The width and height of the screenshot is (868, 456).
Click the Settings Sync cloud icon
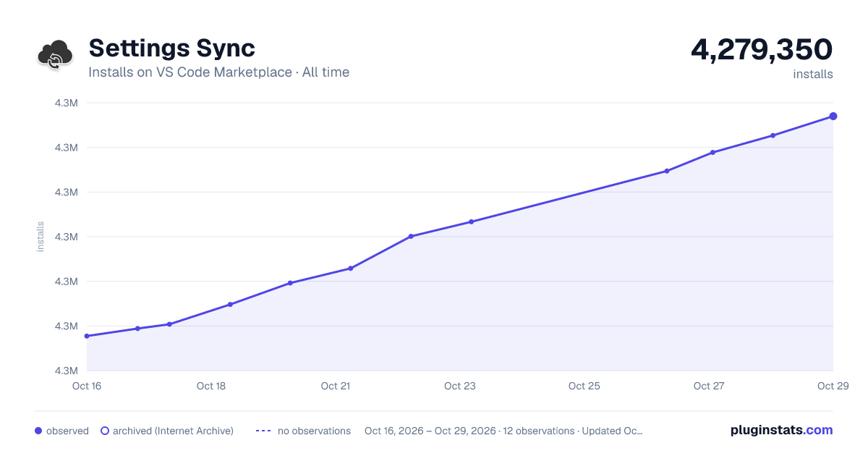pos(55,55)
